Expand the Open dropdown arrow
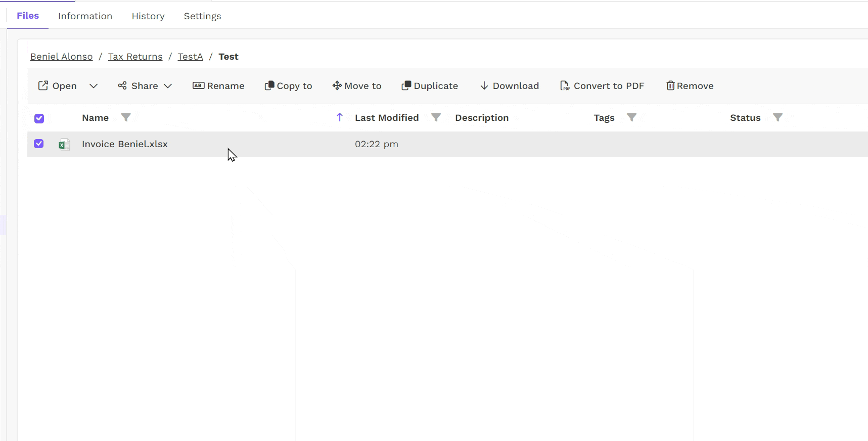This screenshot has width=868, height=441. 94,86
